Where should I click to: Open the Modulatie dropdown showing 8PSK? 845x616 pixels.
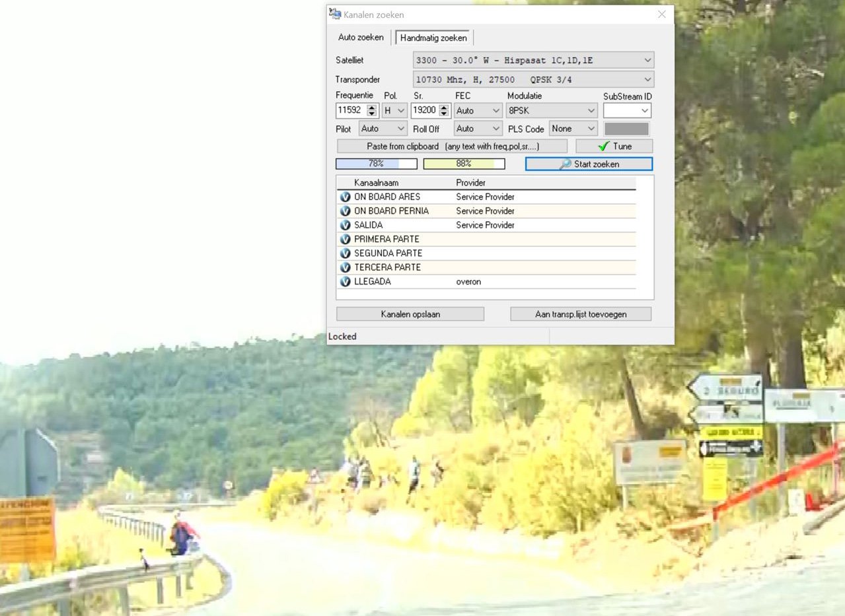pos(552,111)
